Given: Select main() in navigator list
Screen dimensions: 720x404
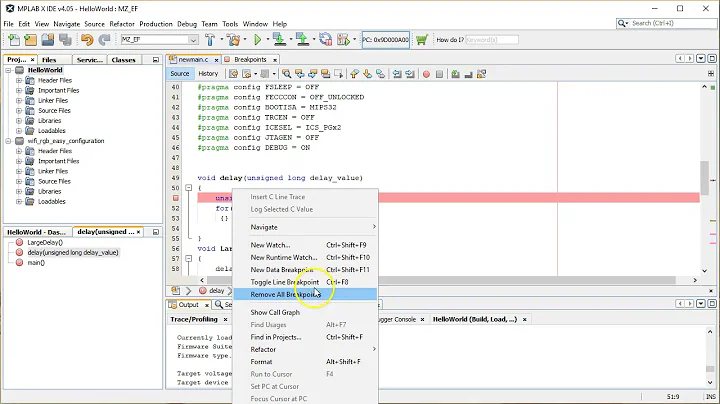Looking at the screenshot, I should tap(36, 263).
